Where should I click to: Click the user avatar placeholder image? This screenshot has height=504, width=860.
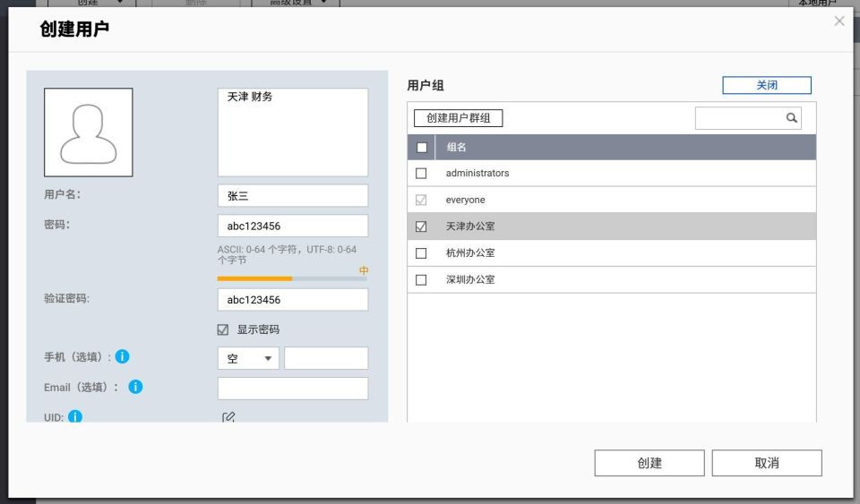tap(89, 132)
